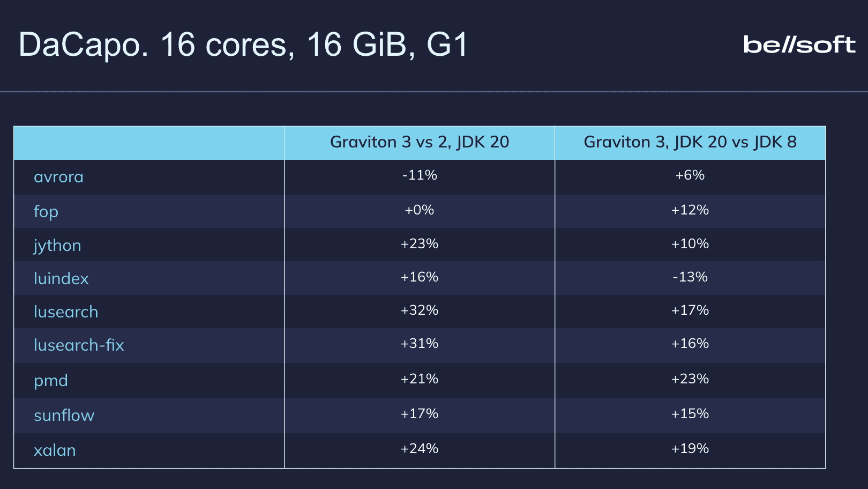Click the -11% value in avrora row

(420, 175)
